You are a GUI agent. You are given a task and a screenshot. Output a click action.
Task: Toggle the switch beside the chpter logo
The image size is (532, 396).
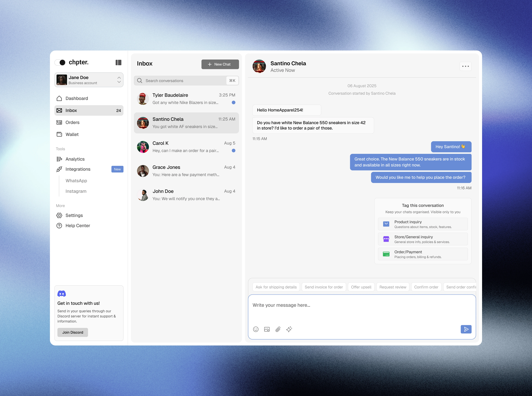click(60, 63)
